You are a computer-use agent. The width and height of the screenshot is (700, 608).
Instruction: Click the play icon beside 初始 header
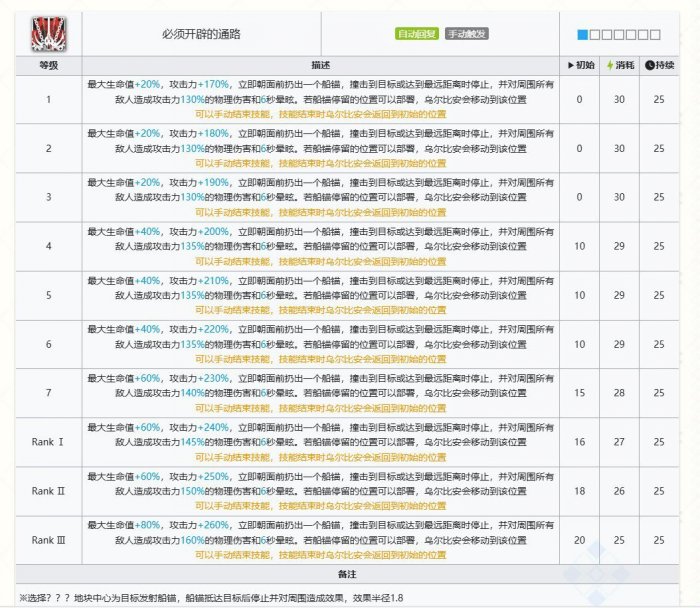click(572, 65)
